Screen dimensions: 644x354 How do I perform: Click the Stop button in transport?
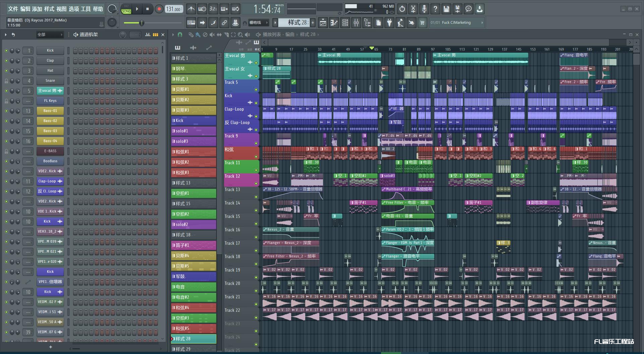(147, 9)
